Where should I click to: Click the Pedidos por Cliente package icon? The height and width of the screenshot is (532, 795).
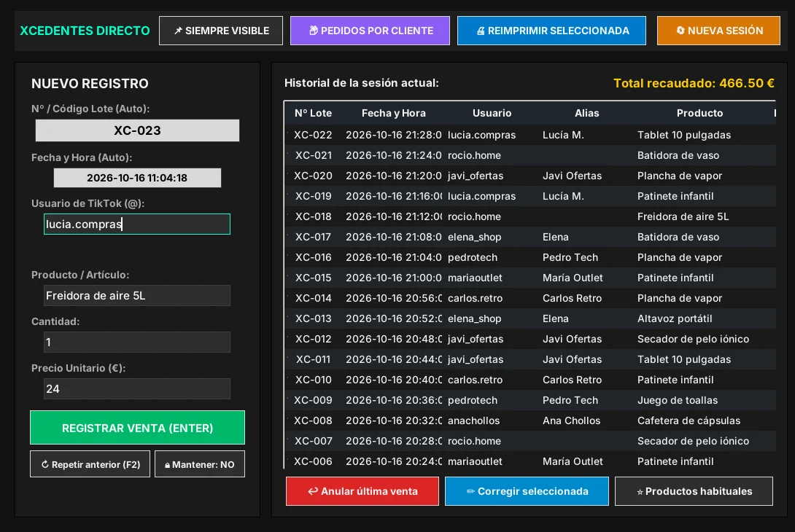[x=314, y=31]
